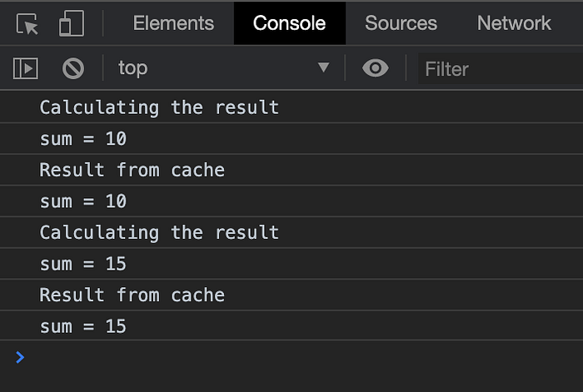Open the Sources tab
The width and height of the screenshot is (583, 392).
[x=401, y=23]
